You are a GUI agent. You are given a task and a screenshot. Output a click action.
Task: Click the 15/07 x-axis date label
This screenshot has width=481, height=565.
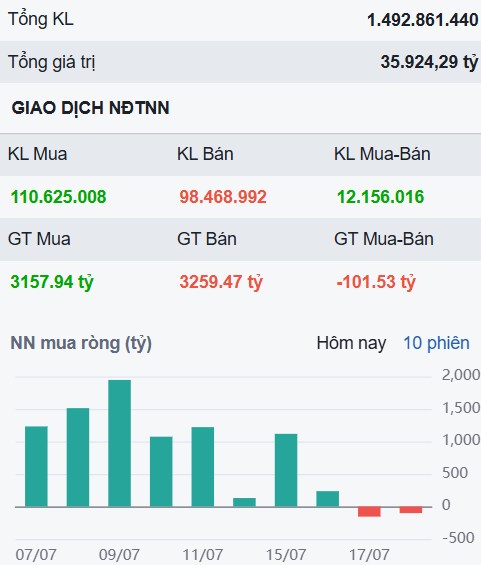click(x=286, y=555)
